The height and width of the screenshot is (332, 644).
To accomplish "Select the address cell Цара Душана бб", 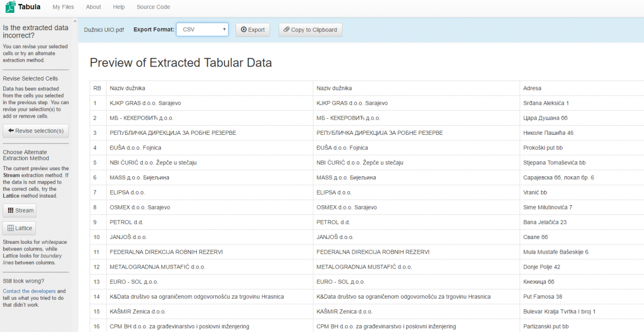I will [x=582, y=118].
